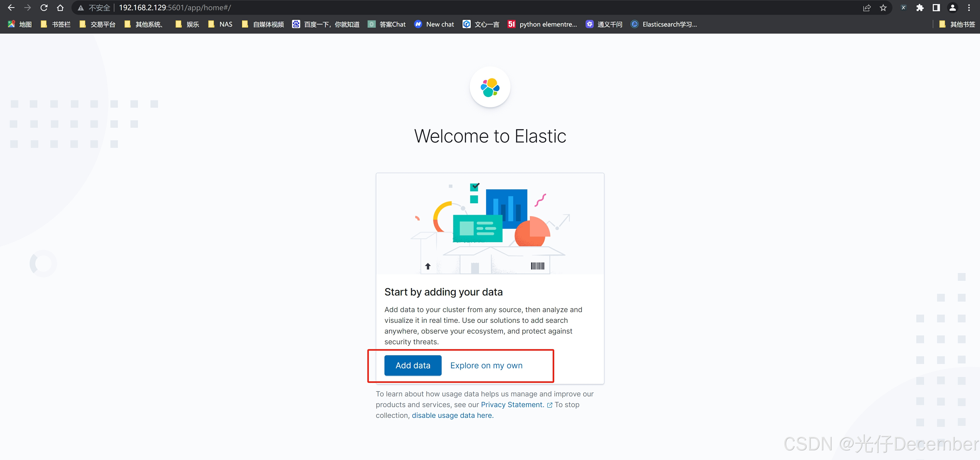Open Chrome three-dot menu

coord(969,8)
